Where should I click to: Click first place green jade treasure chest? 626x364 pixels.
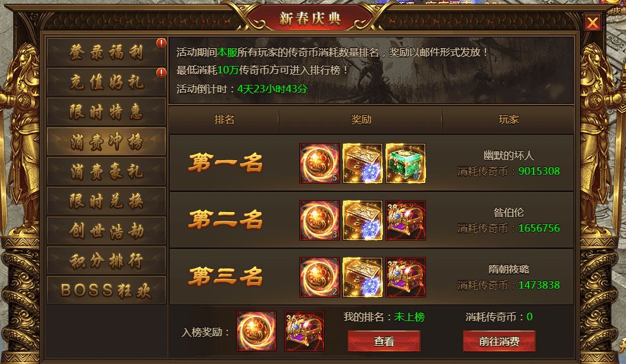point(406,163)
